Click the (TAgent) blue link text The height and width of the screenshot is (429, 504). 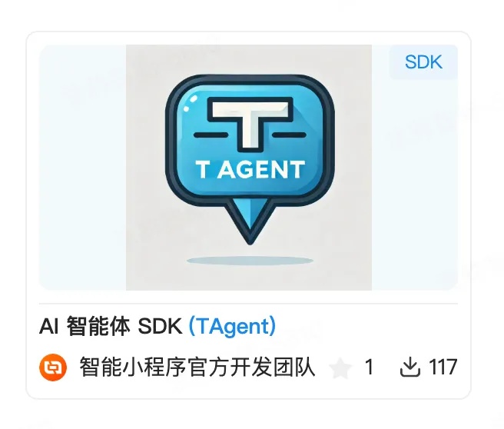point(232,327)
